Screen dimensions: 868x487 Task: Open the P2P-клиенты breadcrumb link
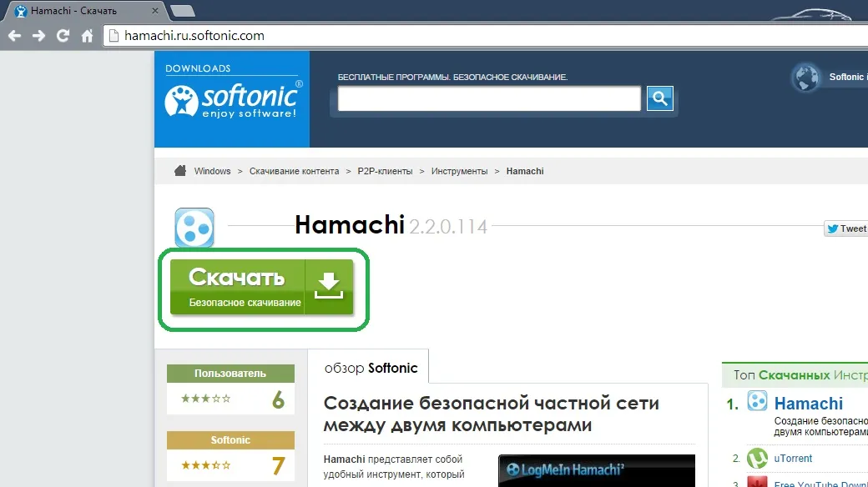pyautogui.click(x=385, y=171)
